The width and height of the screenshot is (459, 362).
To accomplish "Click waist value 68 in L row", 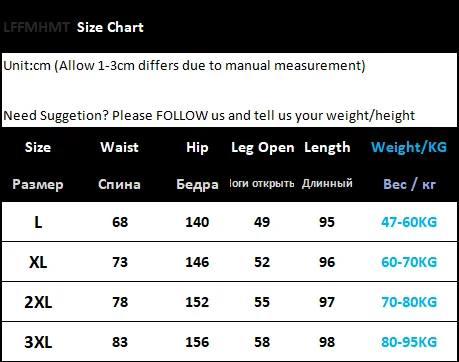I will pyautogui.click(x=120, y=222).
